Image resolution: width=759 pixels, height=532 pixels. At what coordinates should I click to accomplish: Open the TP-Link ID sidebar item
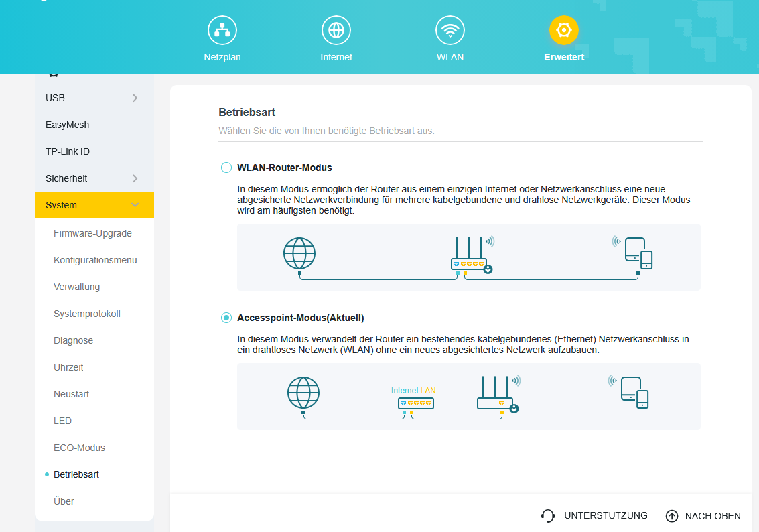pyautogui.click(x=94, y=151)
